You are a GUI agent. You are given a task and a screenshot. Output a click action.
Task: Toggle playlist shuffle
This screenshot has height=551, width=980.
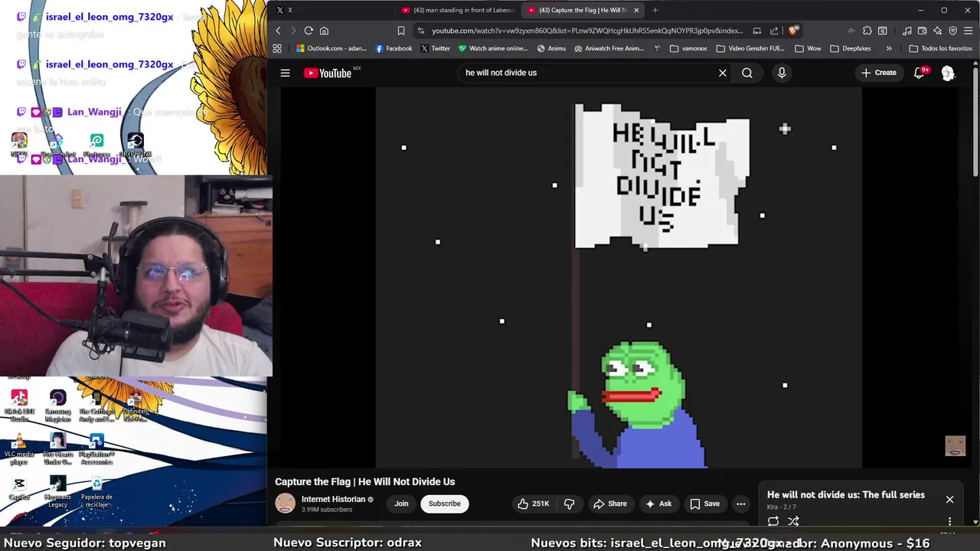[x=793, y=521]
